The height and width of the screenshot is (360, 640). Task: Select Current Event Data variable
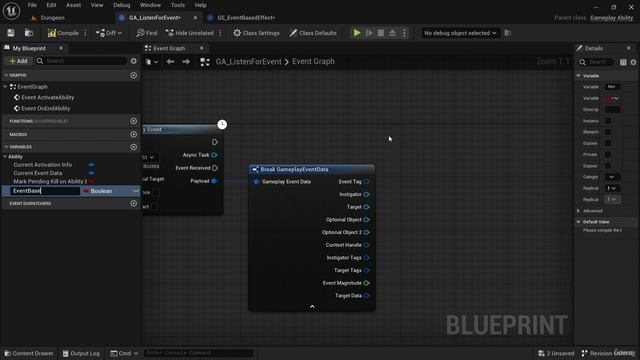click(38, 173)
